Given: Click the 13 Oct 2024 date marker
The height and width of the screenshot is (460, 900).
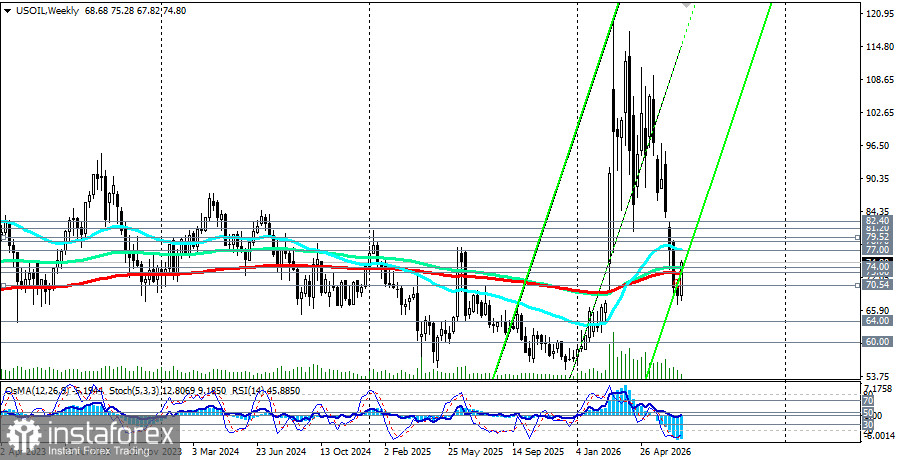Looking at the screenshot, I should pos(344,451).
